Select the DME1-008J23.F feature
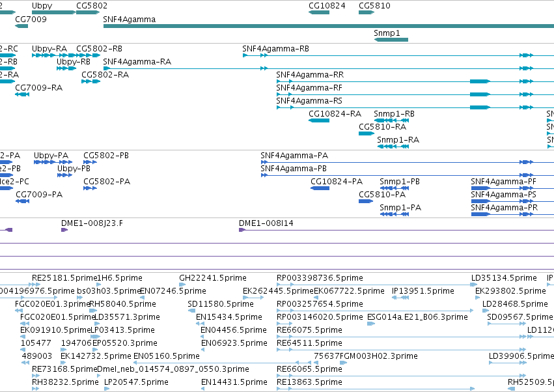Viewport: 554px width, 392px height. 64,230
